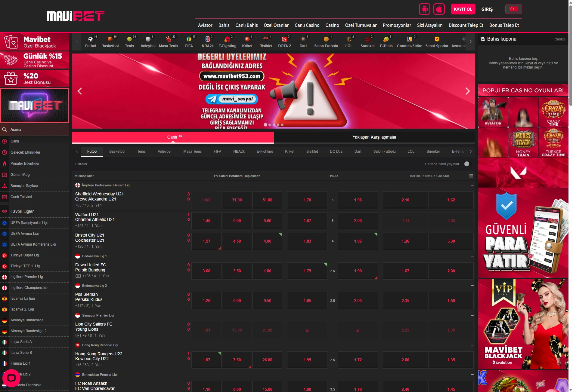Open the Canlı Bahis menu item

pos(246,25)
